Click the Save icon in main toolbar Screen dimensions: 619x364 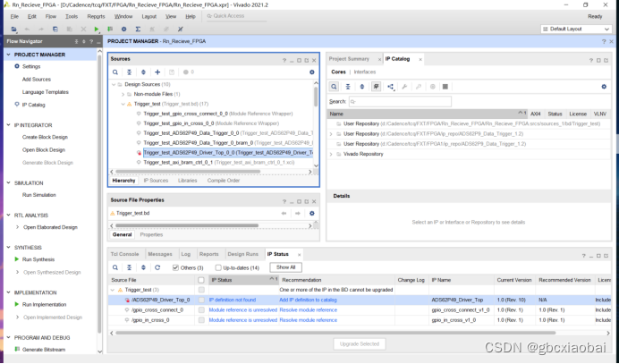tap(55, 29)
